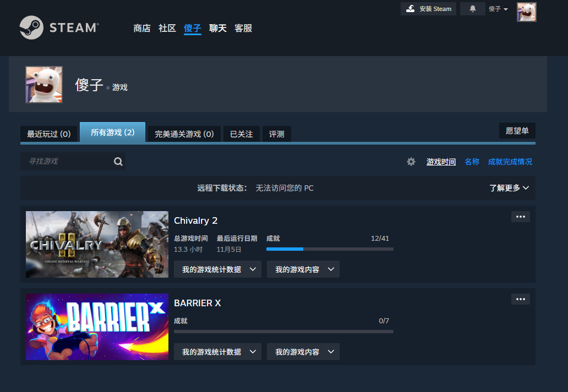Click the 寻找游戏 search field
568x392 pixels.
pos(66,162)
